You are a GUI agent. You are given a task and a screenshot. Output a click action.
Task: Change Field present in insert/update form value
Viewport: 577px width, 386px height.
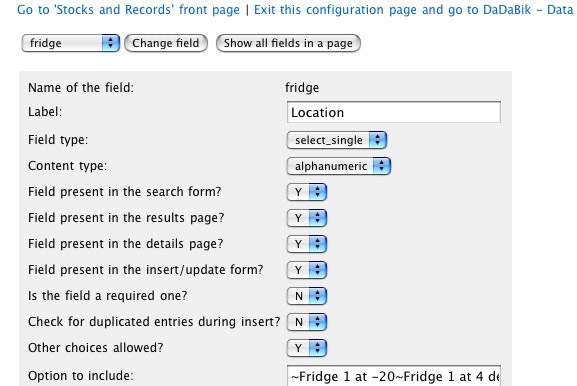point(307,270)
